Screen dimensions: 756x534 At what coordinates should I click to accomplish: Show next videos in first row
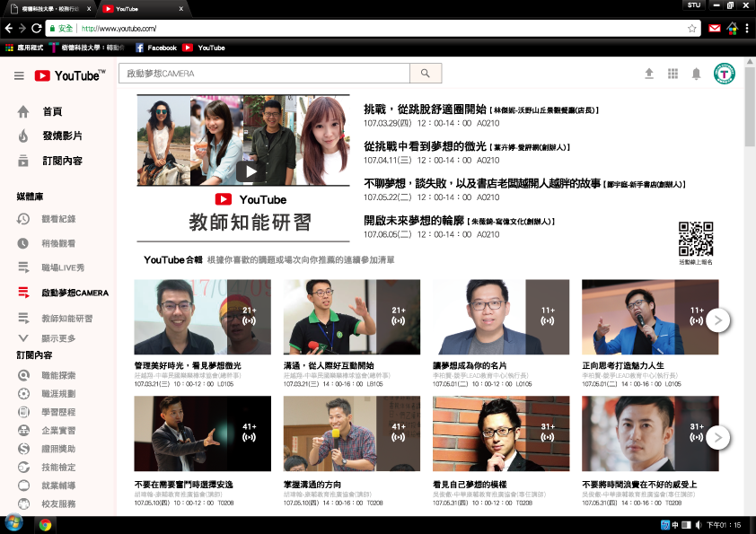pos(718,320)
